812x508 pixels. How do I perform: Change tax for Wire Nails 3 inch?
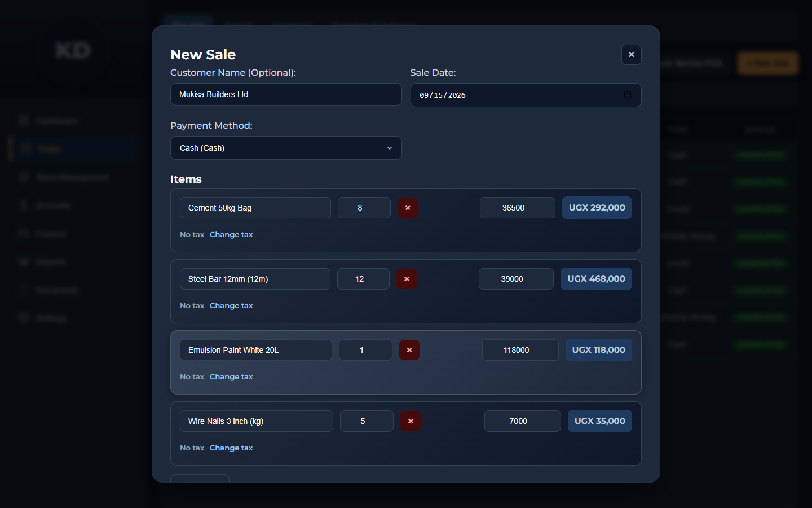point(231,448)
